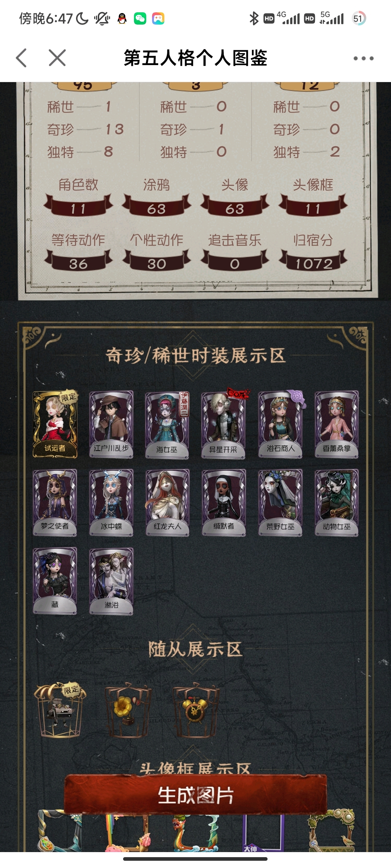Select the 梦之使者 costume card
The height and width of the screenshot is (868, 391).
click(55, 503)
